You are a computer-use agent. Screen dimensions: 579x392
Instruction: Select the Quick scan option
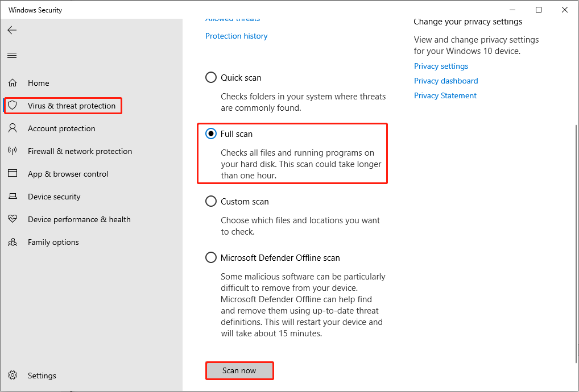pos(211,77)
